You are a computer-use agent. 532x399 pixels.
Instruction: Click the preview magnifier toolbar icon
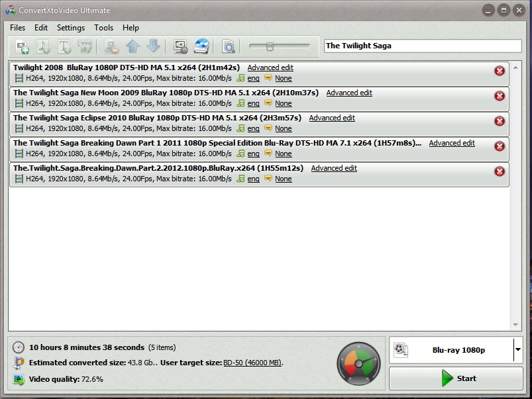tap(229, 46)
